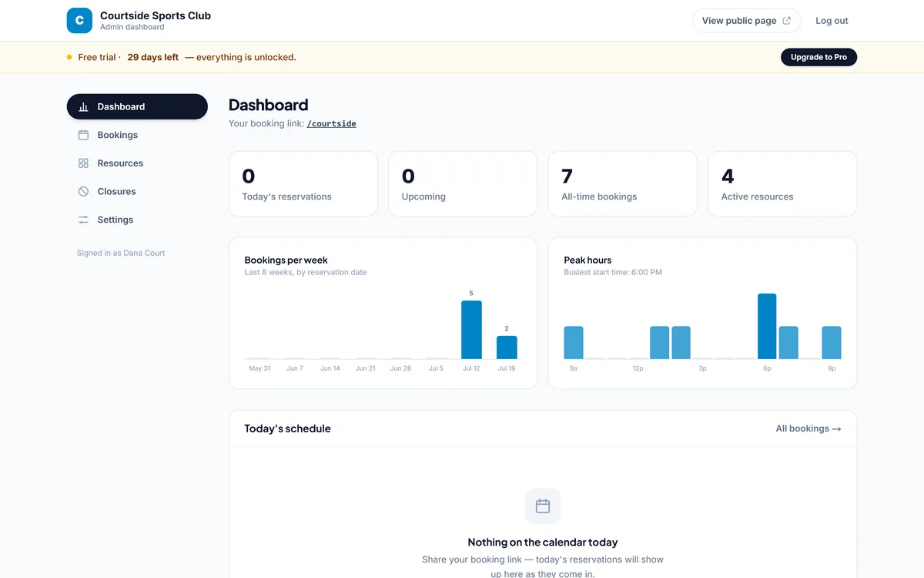Select Closures in the sidebar menu
Screen dimensions: 924x578
[137, 191]
